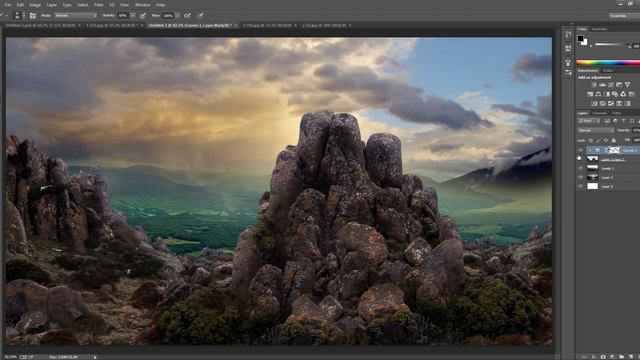Toggle lock transparent pixels

590,140
